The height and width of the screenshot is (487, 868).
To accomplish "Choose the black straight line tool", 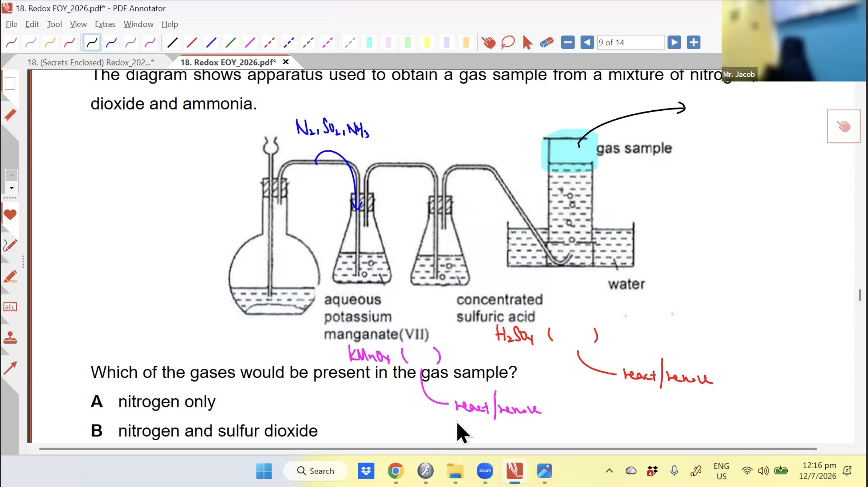I will point(172,43).
